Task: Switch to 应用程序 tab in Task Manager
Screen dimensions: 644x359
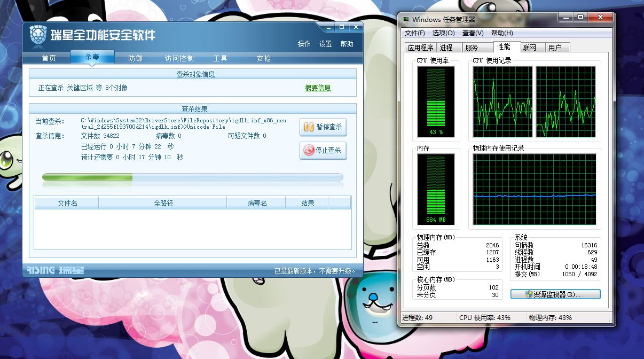Action: 420,48
